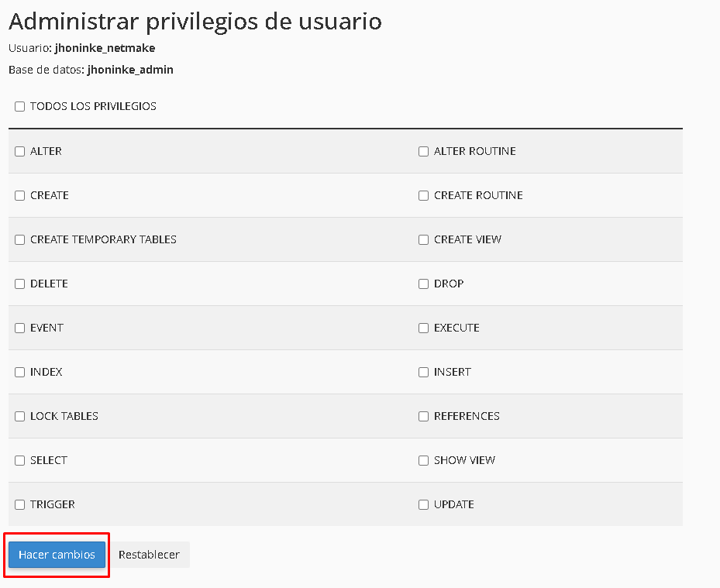The height and width of the screenshot is (588, 720).
Task: Enable the DELETE privilege checkbox
Action: pos(19,284)
